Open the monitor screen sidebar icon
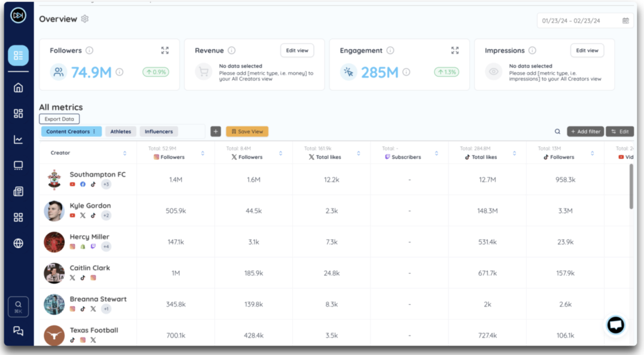 pyautogui.click(x=18, y=165)
